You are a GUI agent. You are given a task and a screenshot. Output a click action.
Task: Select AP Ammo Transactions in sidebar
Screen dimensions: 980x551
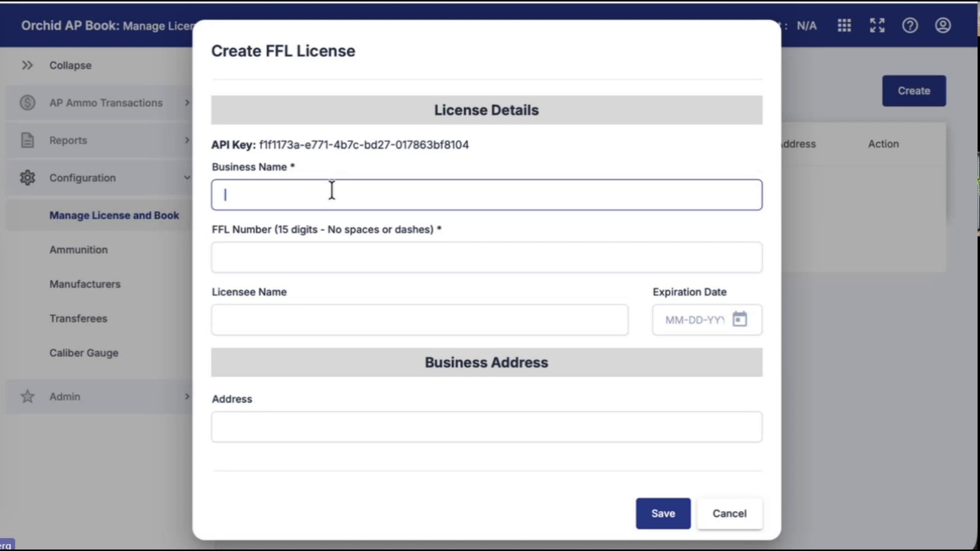tap(106, 102)
